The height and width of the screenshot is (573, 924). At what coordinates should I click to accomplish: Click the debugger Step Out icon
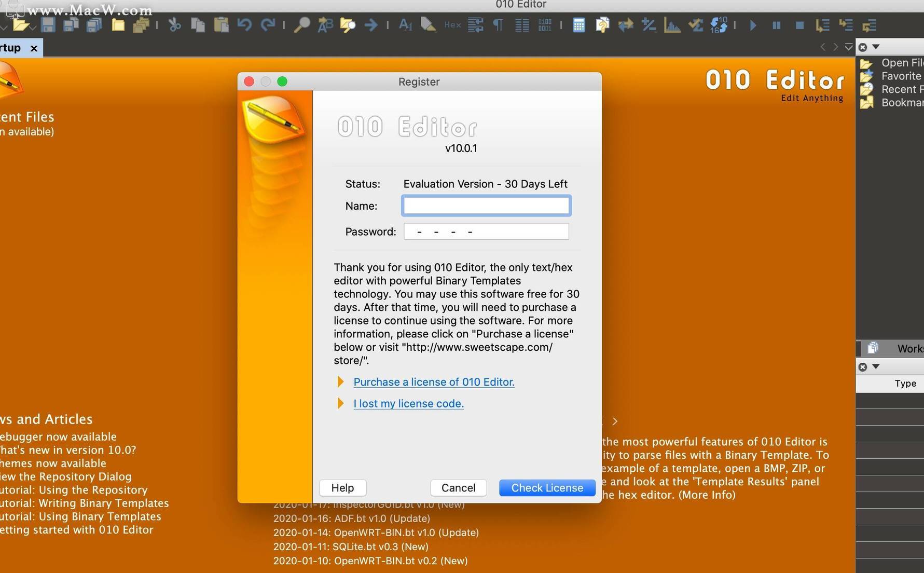(869, 24)
